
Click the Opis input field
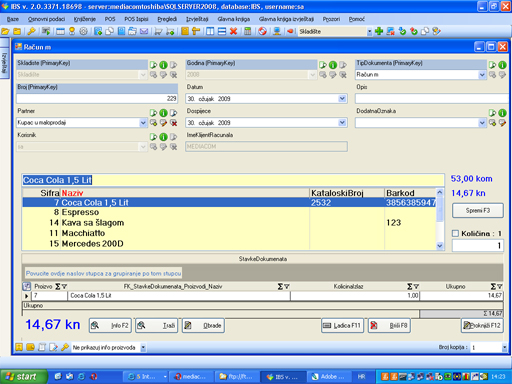[432, 99]
